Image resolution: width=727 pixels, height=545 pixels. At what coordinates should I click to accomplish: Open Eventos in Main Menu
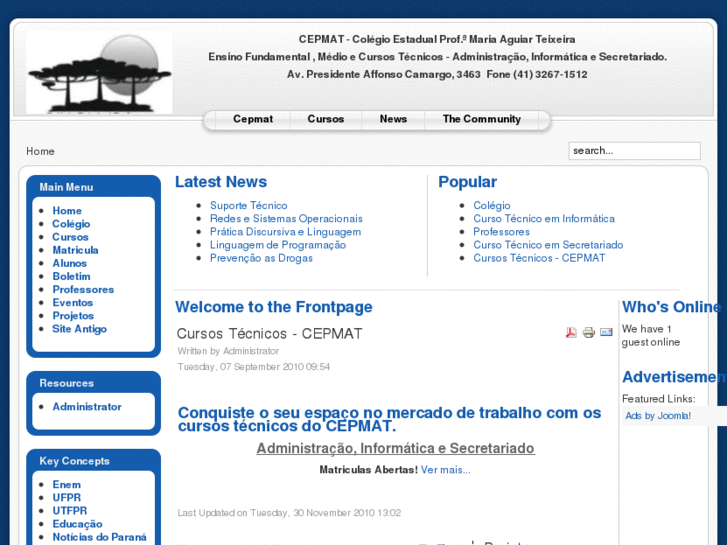[x=72, y=302]
